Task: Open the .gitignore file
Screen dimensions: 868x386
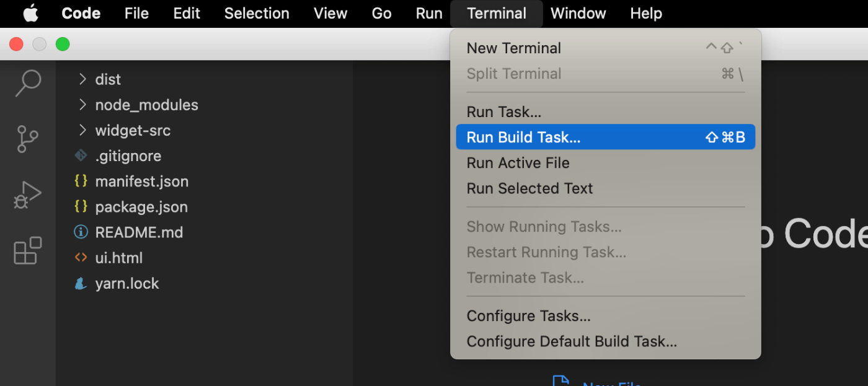Action: pos(128,156)
